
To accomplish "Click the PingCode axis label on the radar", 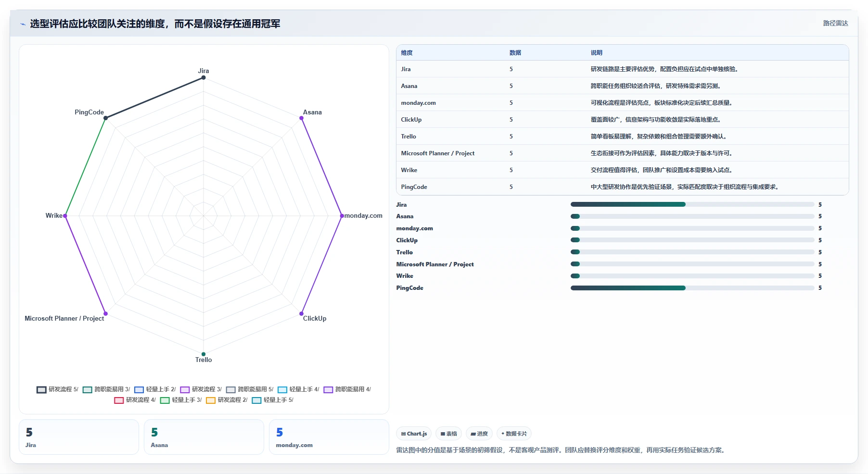I will point(89,112).
